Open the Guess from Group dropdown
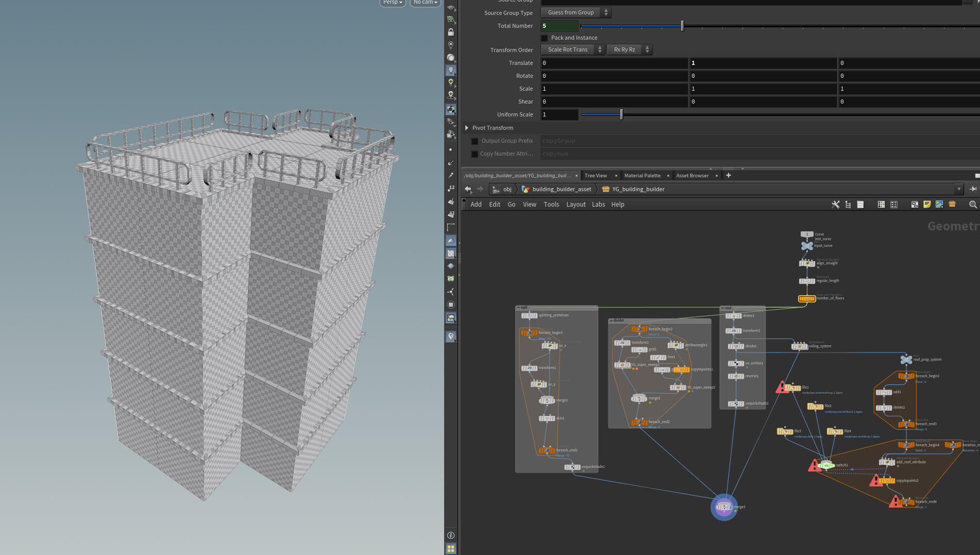 tap(576, 12)
